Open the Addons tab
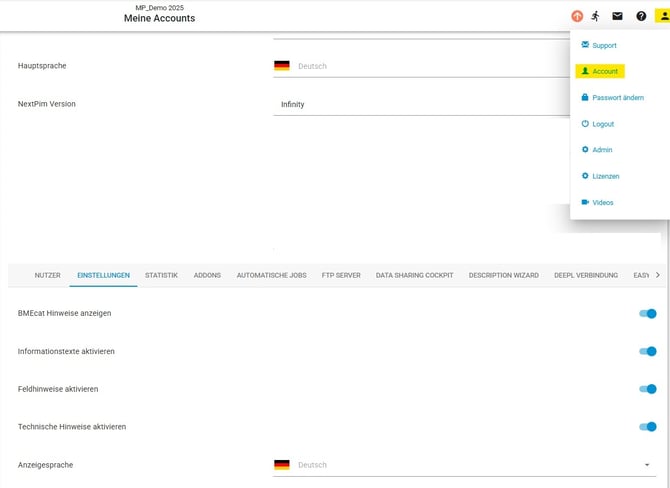This screenshot has width=670, height=488. click(207, 275)
